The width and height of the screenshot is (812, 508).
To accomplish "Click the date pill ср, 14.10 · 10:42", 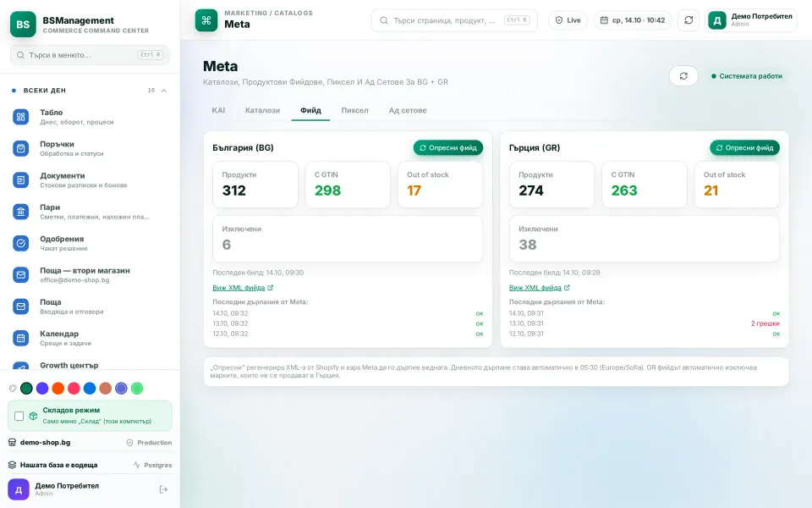I will click(x=633, y=20).
